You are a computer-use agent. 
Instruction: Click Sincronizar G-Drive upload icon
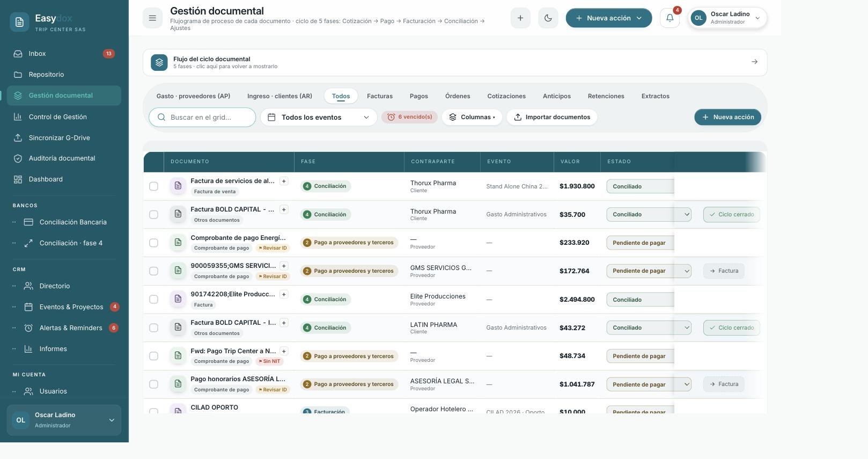click(x=18, y=137)
